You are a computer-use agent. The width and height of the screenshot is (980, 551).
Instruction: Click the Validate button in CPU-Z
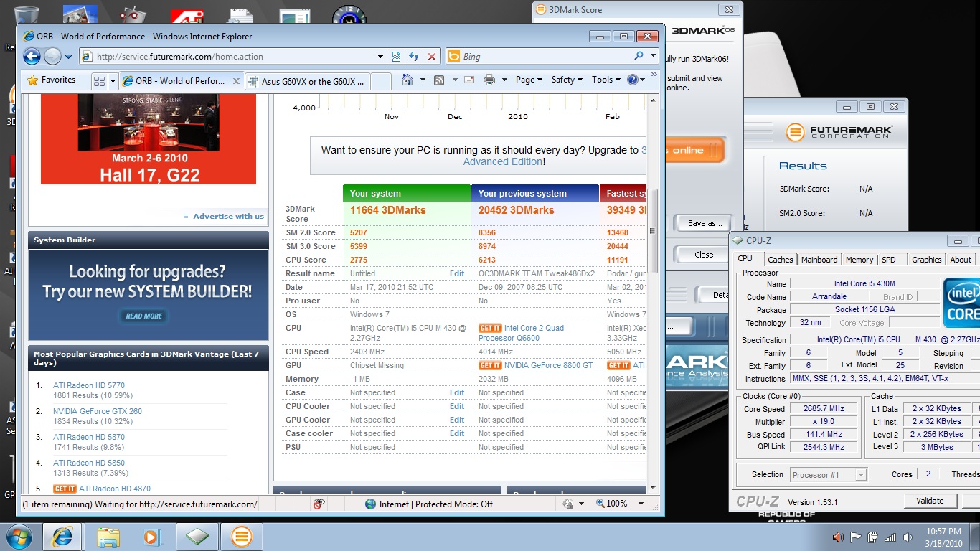tap(930, 501)
